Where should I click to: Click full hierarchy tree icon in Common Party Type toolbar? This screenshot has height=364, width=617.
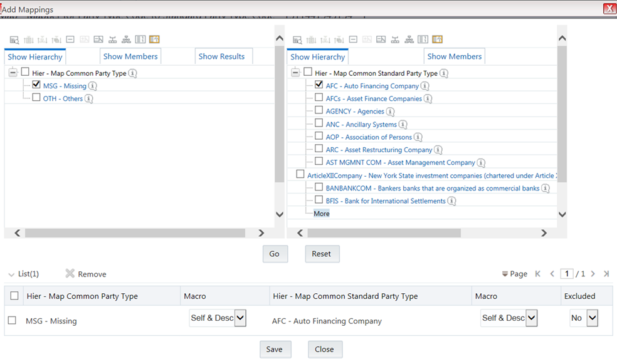(126, 39)
